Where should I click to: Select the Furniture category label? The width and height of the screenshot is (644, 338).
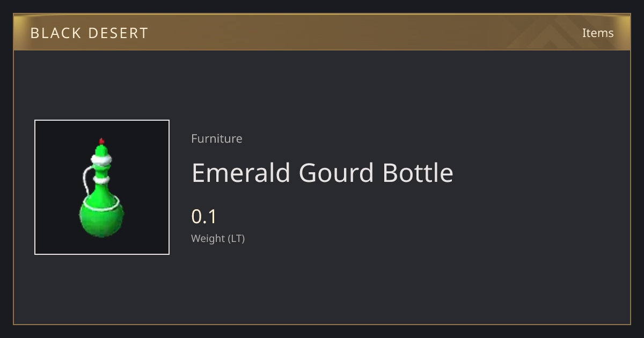(217, 138)
